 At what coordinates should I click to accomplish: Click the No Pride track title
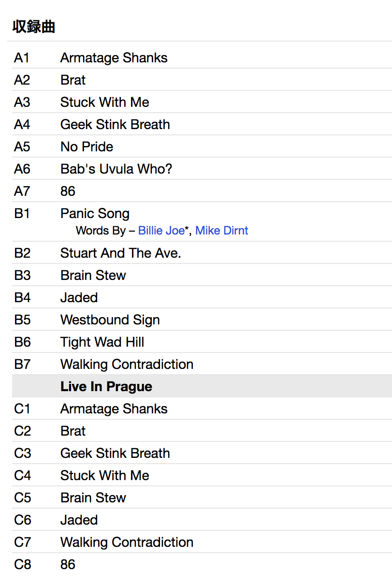point(87,147)
